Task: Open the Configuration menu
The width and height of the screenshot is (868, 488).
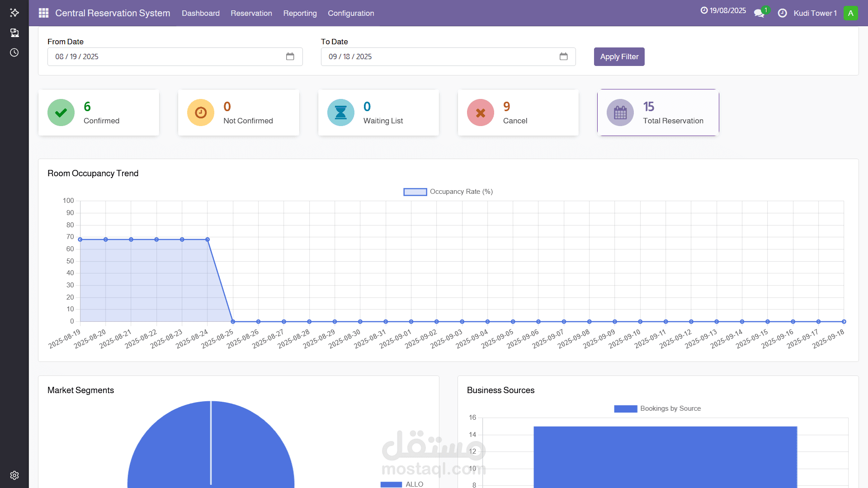Action: pyautogui.click(x=351, y=13)
